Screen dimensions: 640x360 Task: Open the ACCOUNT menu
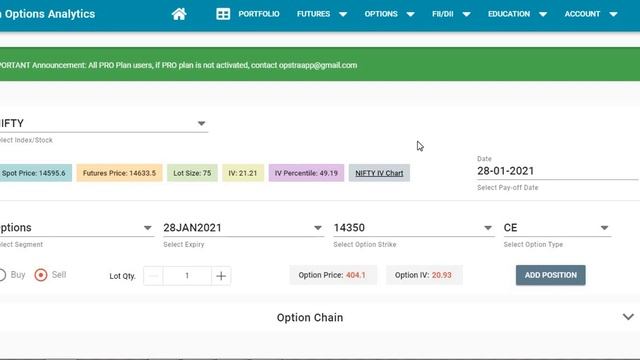582,14
